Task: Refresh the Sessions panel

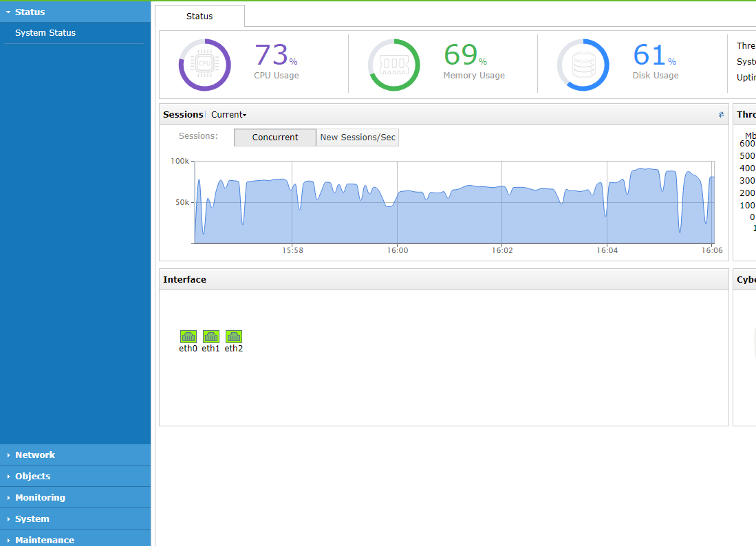Action: pyautogui.click(x=721, y=115)
